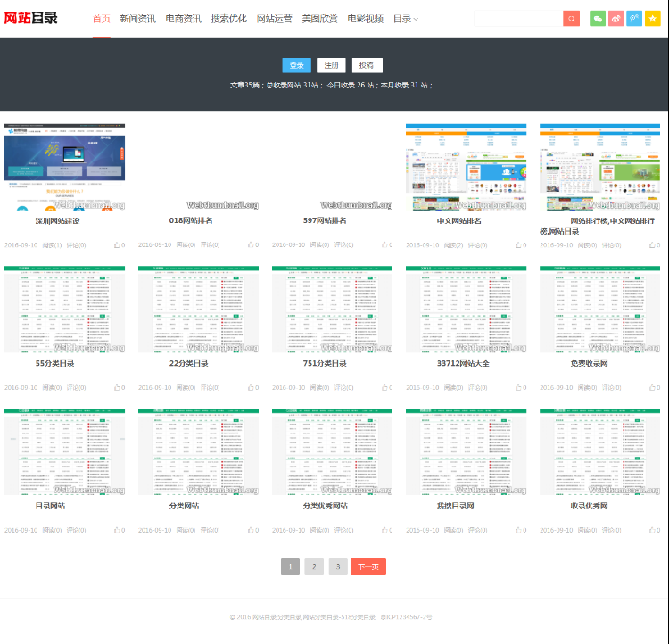Open 新闻资讯 nav item

(x=137, y=19)
